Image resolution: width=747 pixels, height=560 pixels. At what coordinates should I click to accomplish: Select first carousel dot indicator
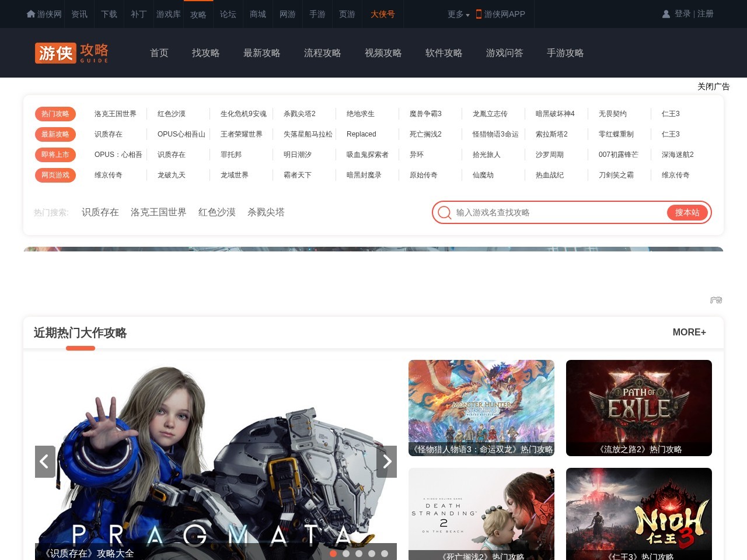[x=333, y=554]
